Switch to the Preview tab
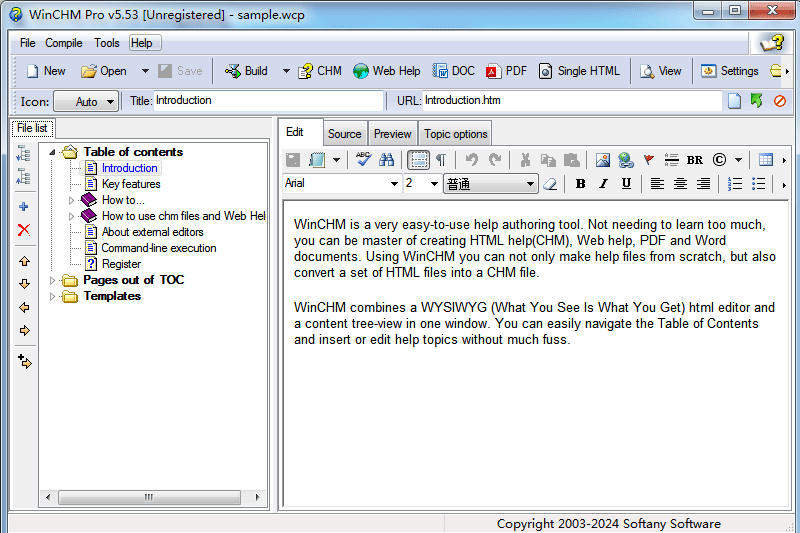The image size is (800, 533). [x=392, y=134]
